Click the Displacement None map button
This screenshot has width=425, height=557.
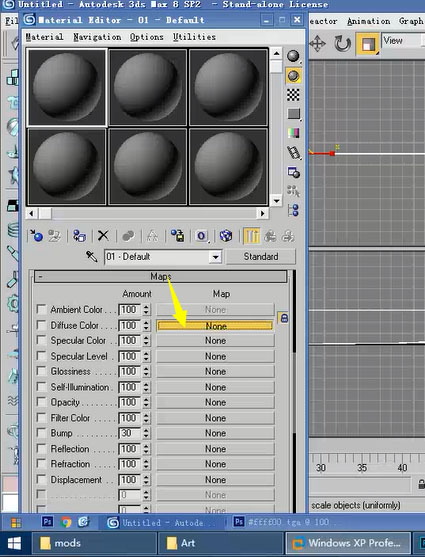click(x=215, y=480)
